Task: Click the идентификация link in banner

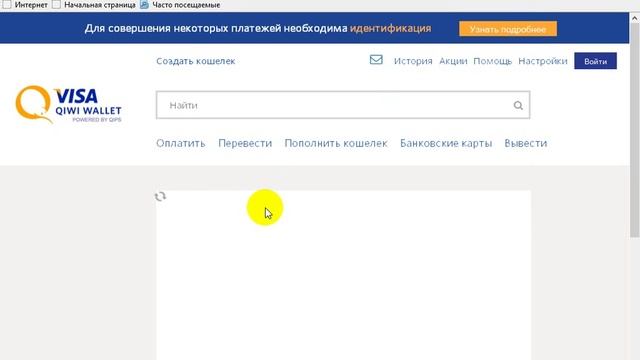Action: pos(390,29)
